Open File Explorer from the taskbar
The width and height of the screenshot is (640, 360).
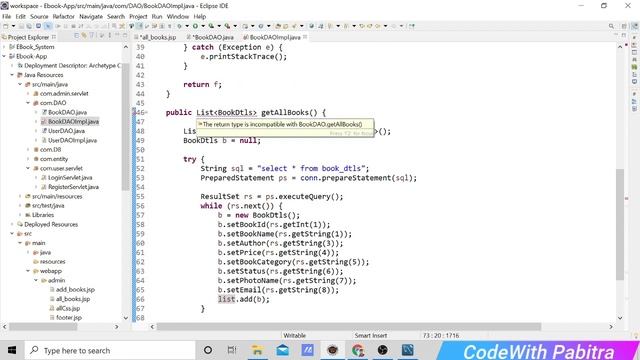(257, 350)
